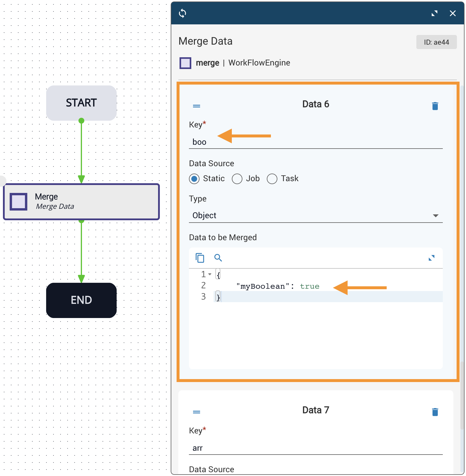Click the refresh icon in panel header

pyautogui.click(x=182, y=13)
